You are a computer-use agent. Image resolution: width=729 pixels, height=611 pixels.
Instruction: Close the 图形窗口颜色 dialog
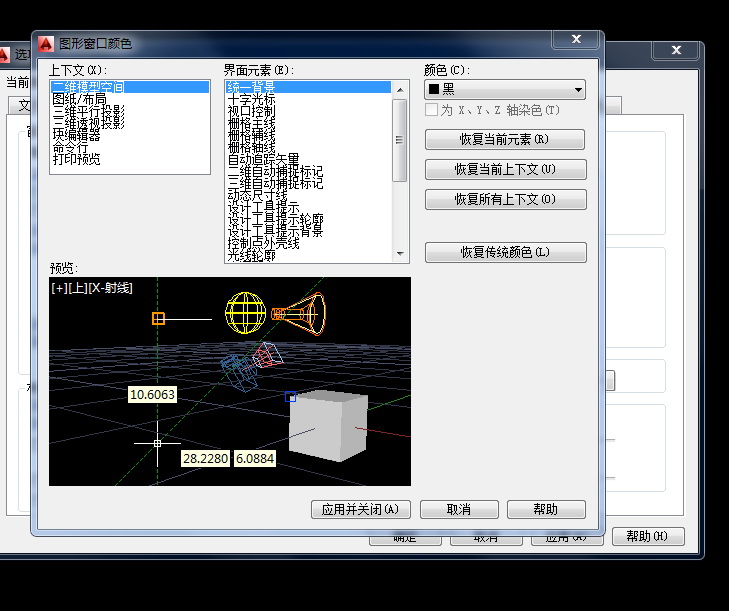(576, 39)
